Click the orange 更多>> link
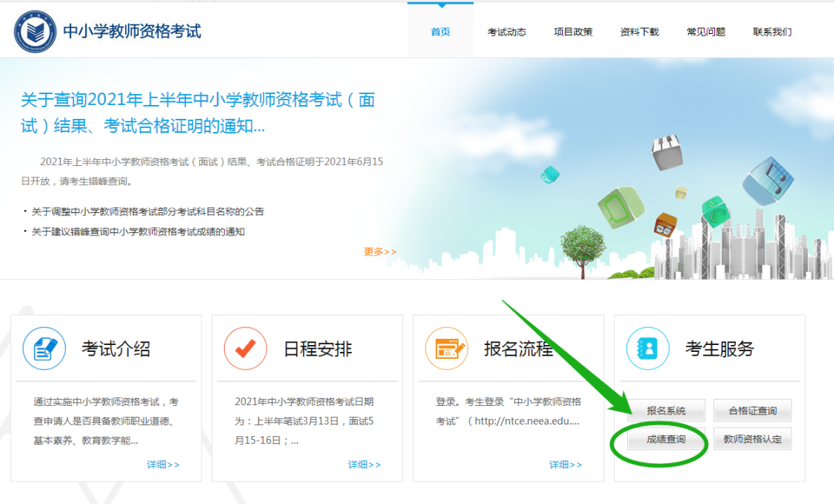This screenshot has height=504, width=834. 380,252
